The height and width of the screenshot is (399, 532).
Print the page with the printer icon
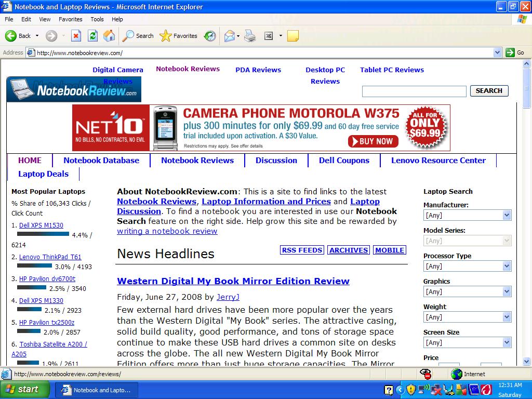[x=250, y=36]
